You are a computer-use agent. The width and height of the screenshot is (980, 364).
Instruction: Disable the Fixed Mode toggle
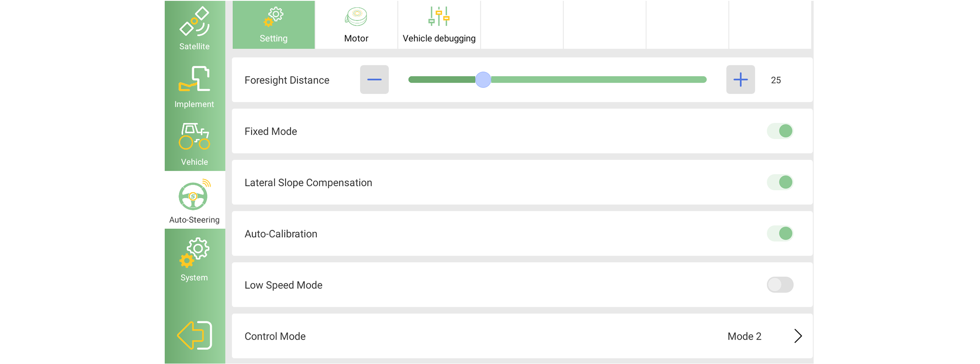pos(780,131)
